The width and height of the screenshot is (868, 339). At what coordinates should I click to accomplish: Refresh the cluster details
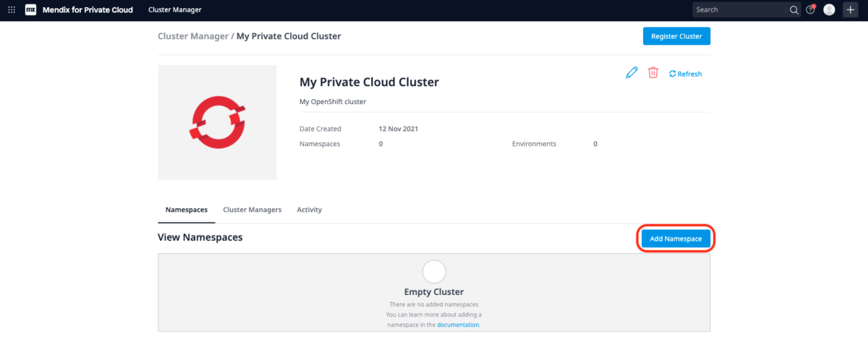pos(685,74)
